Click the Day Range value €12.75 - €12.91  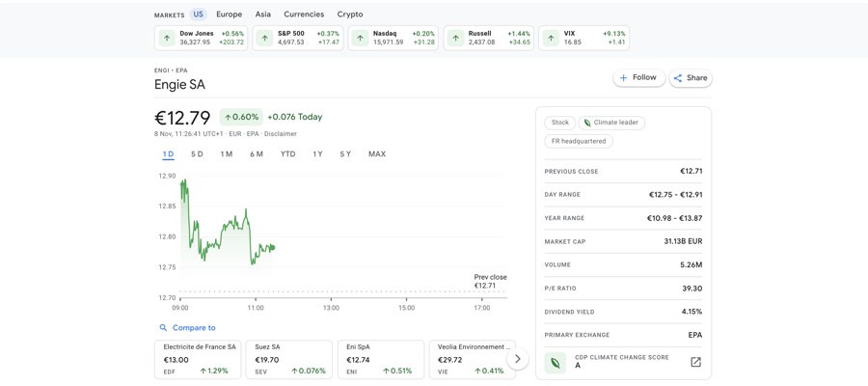(675, 194)
